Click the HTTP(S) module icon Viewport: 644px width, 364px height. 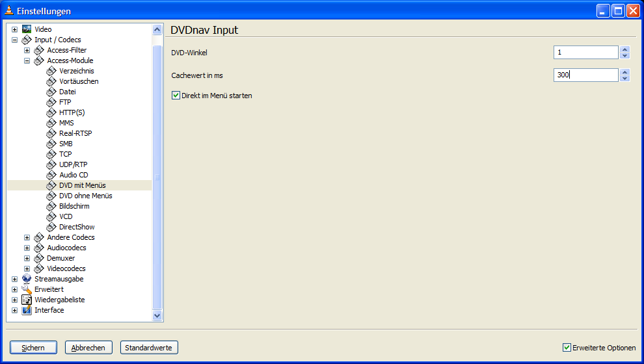[51, 112]
